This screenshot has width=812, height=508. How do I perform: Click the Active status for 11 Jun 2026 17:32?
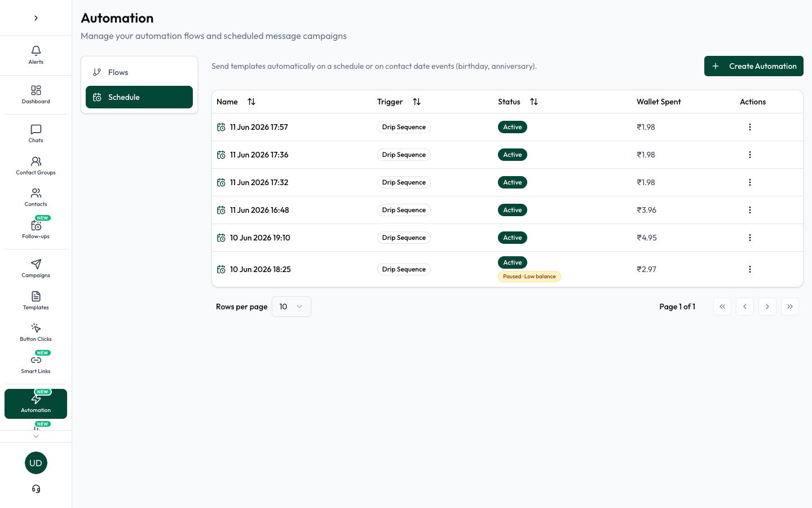[513, 182]
